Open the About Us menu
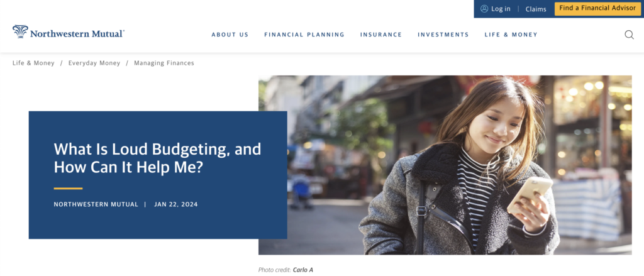The image size is (644, 276). point(230,35)
